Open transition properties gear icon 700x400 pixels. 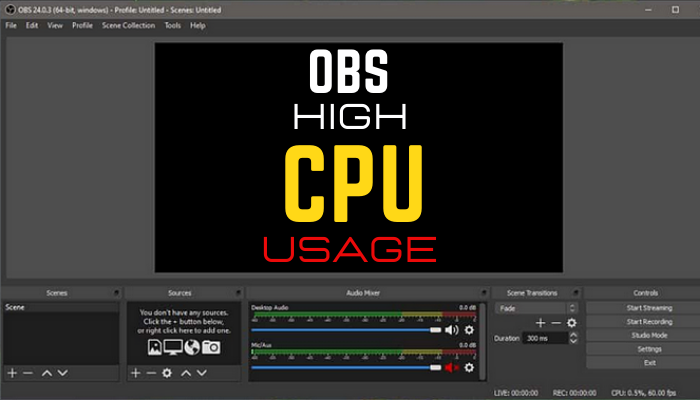coord(571,323)
